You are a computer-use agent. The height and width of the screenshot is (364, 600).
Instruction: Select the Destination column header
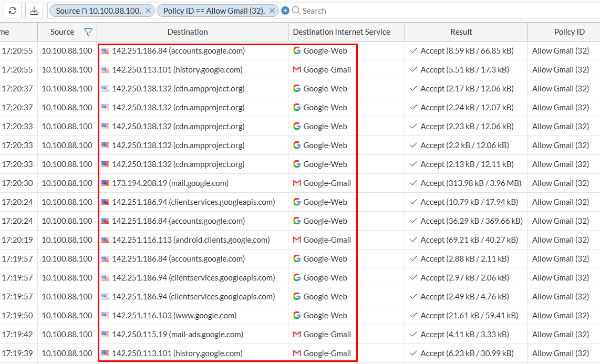(x=188, y=32)
